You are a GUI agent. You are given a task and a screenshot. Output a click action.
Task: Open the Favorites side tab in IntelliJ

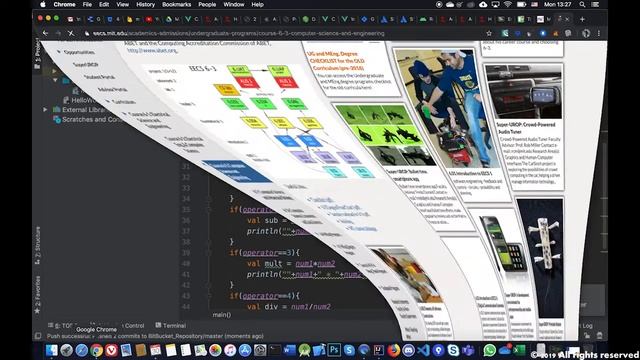click(38, 295)
